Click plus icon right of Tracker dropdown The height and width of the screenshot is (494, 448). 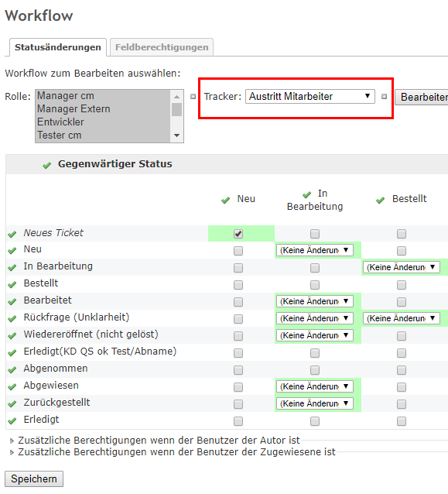click(384, 97)
